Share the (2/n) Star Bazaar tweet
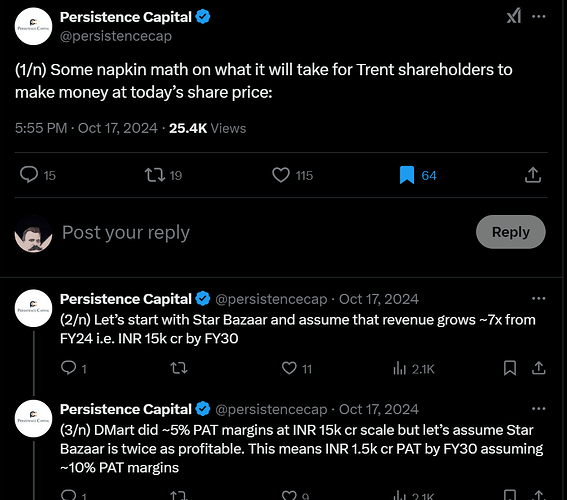Image resolution: width=567 pixels, height=500 pixels. tap(538, 368)
